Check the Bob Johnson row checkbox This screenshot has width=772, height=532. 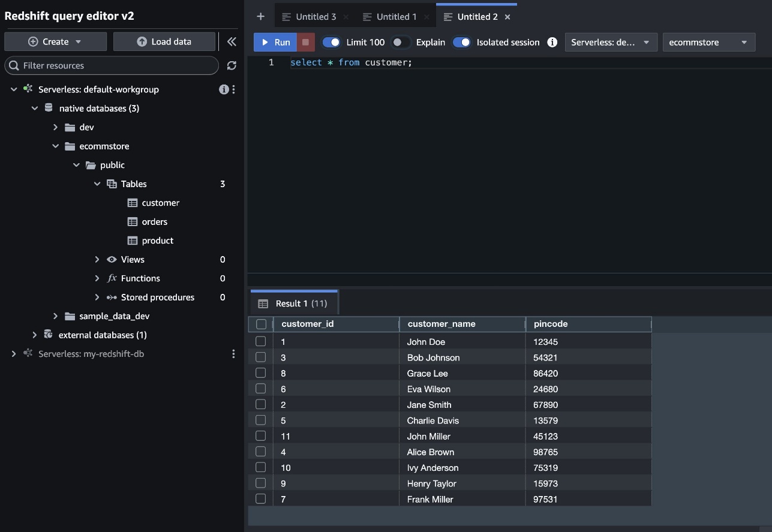coord(260,357)
